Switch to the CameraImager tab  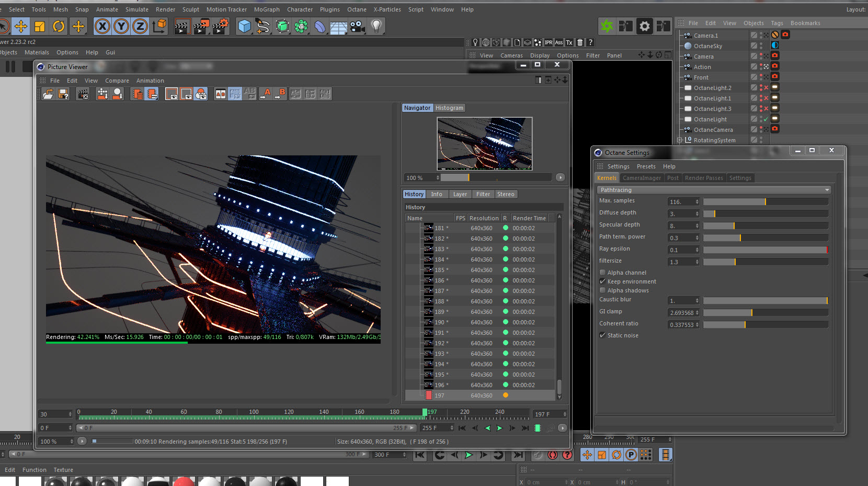642,178
